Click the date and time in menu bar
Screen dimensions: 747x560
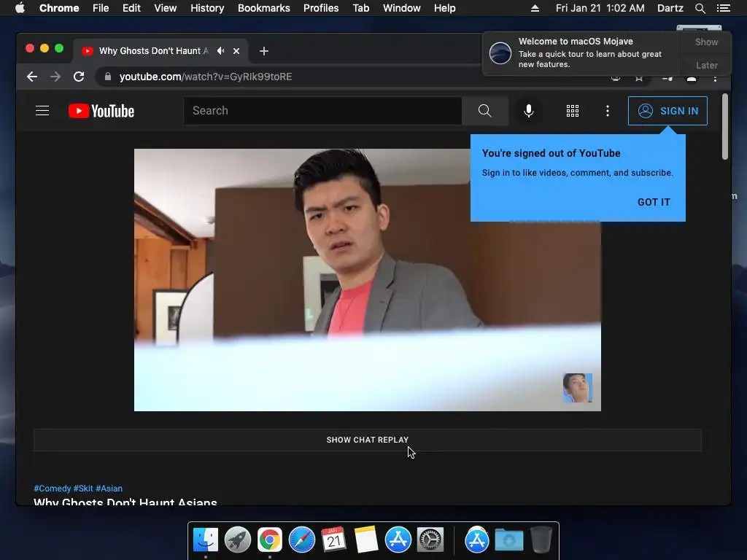coord(600,8)
